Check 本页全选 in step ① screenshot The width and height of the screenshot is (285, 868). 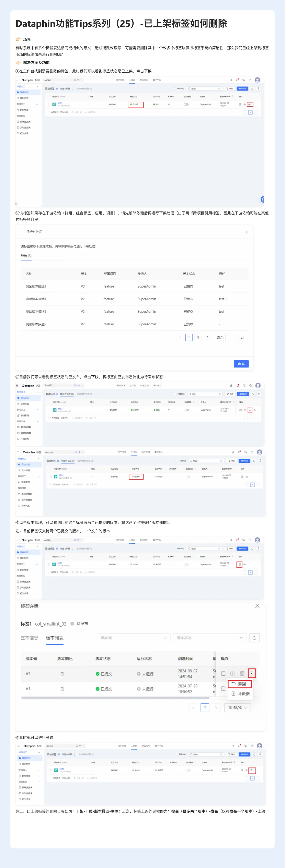[x=49, y=112]
